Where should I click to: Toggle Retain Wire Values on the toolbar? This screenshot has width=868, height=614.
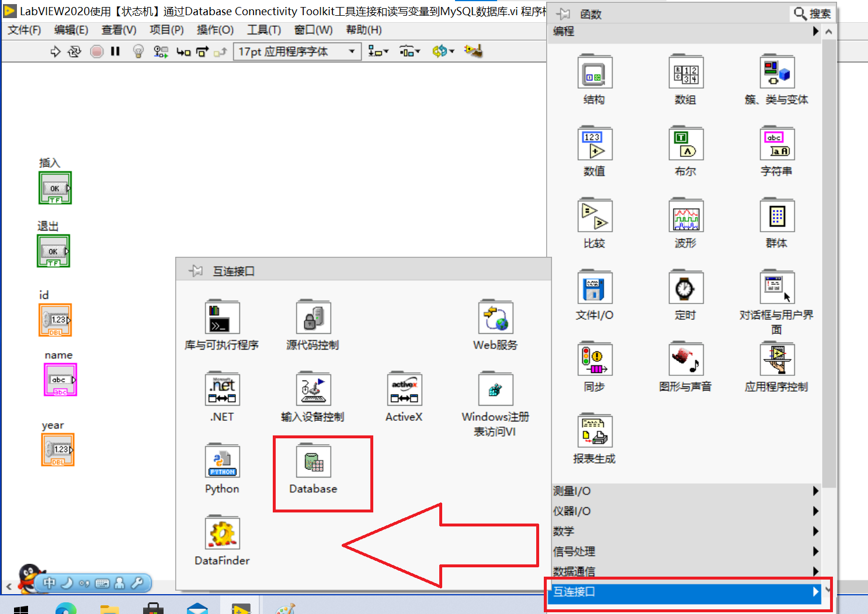(160, 51)
